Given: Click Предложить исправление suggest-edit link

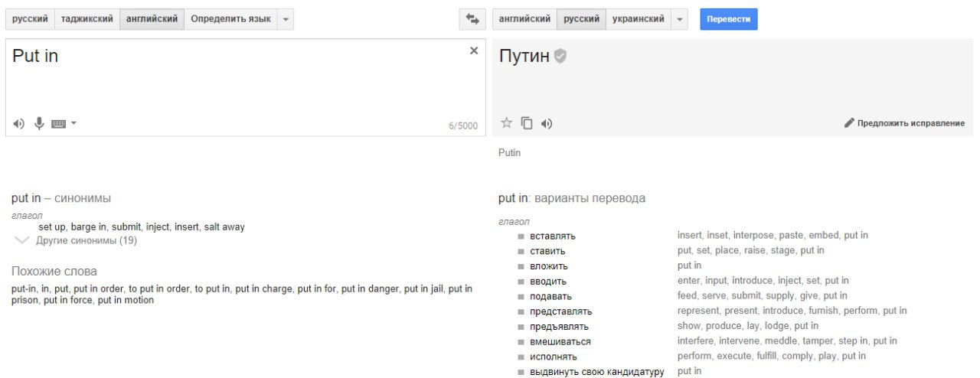Looking at the screenshot, I should 904,123.
